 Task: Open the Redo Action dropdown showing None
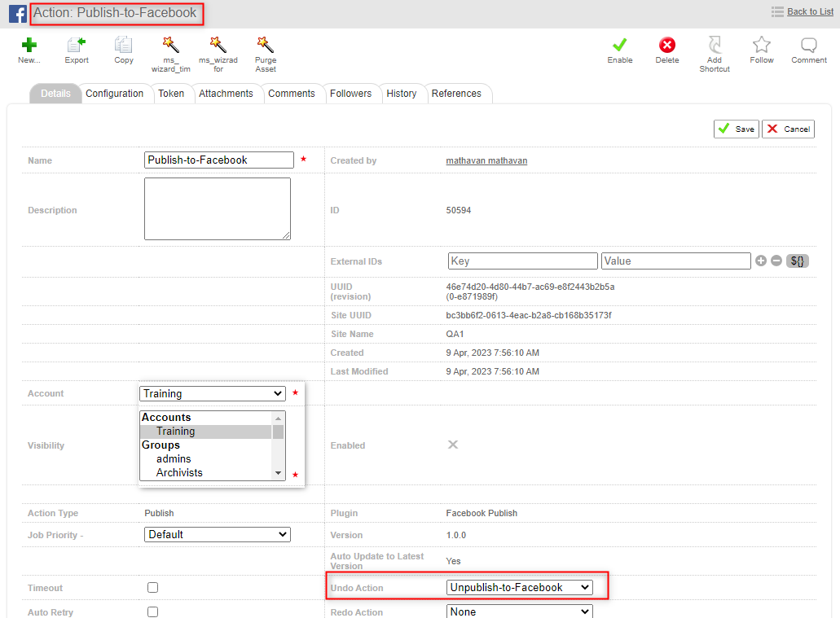519,611
